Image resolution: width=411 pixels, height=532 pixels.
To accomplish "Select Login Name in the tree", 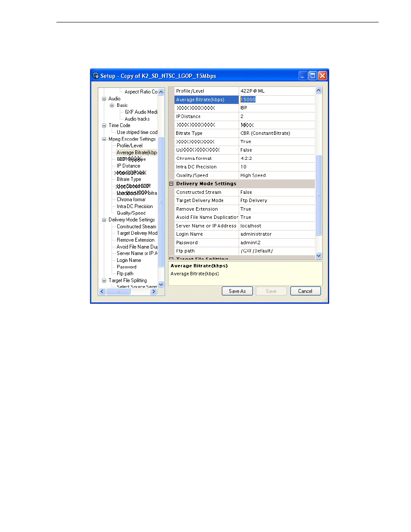I will [x=129, y=260].
